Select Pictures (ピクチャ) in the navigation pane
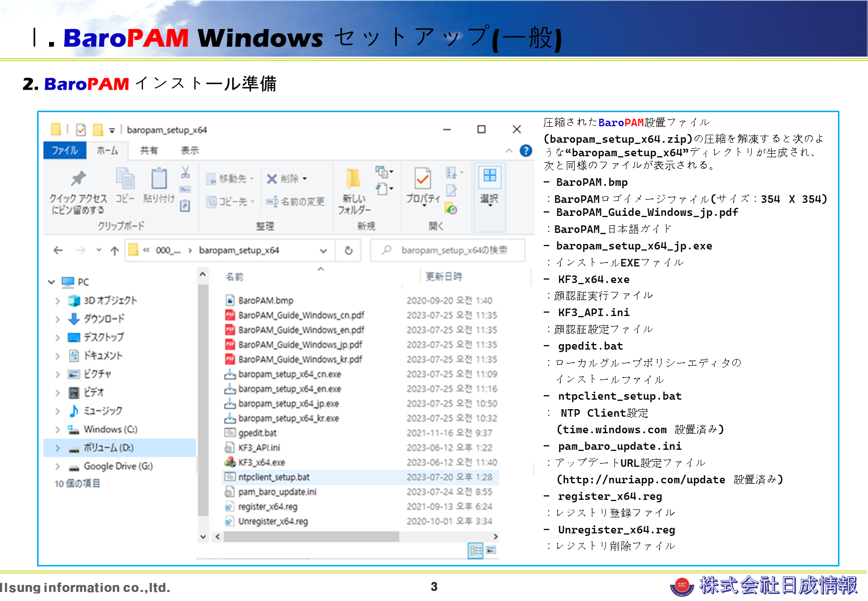This screenshot has height=601, width=868. (97, 374)
